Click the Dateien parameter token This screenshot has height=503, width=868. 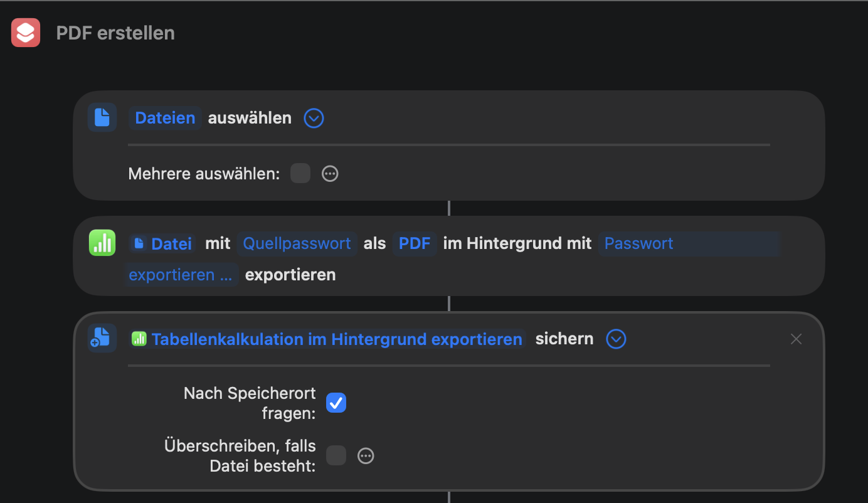[165, 118]
